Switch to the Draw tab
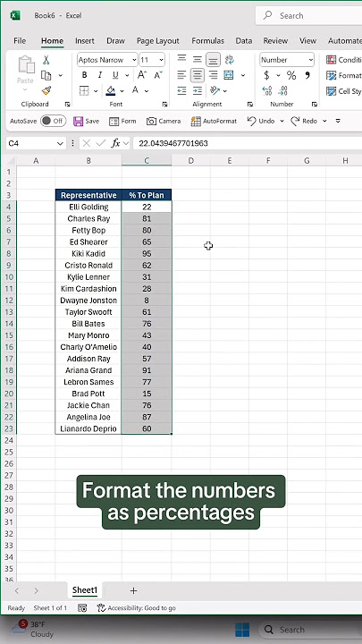The width and height of the screenshot is (362, 644). pyautogui.click(x=115, y=40)
